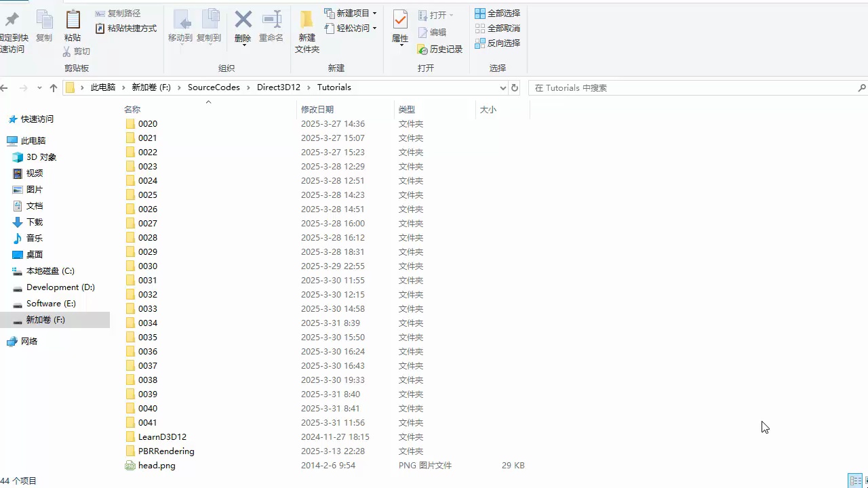
Task: Refresh the current folder view
Action: pos(515,87)
